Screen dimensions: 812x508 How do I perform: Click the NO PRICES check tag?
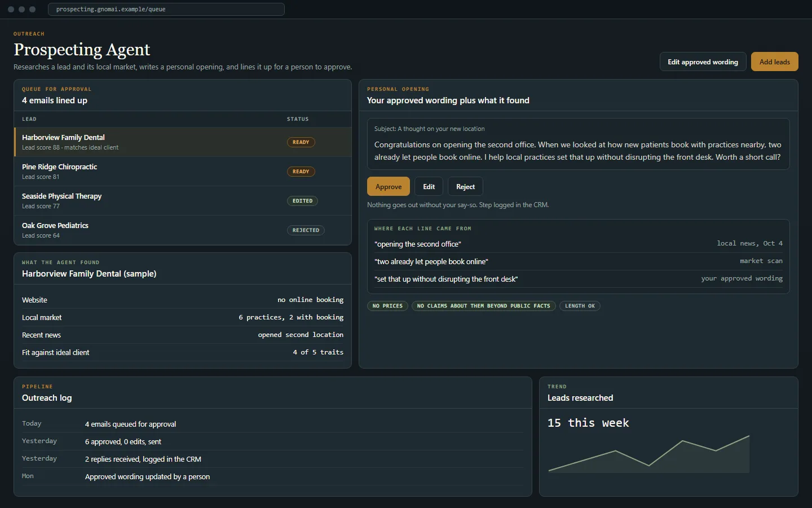pyautogui.click(x=387, y=306)
